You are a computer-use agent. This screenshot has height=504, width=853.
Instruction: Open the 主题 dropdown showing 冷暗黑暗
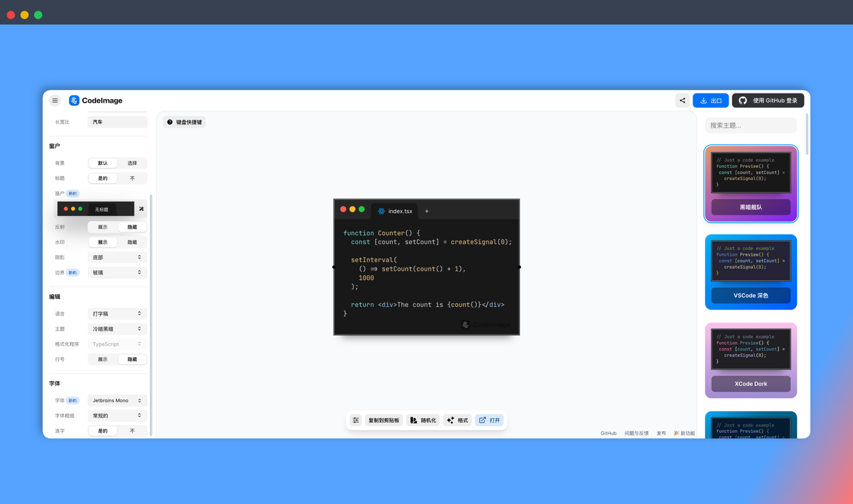click(117, 329)
